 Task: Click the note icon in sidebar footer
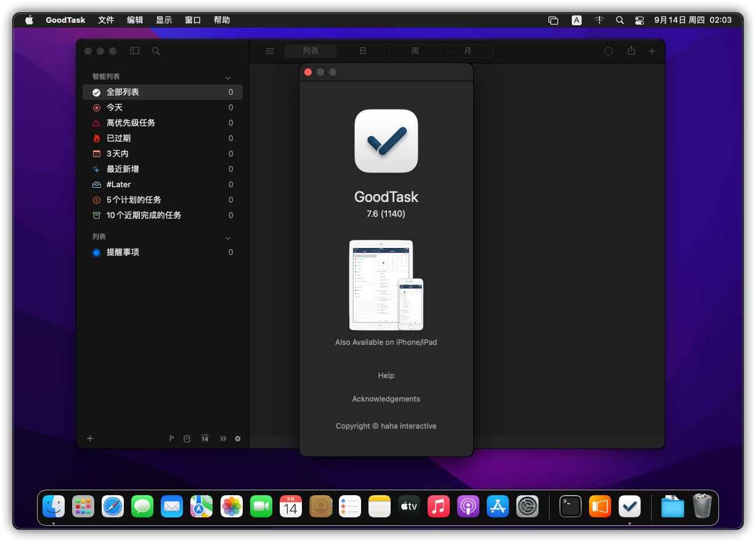point(187,439)
